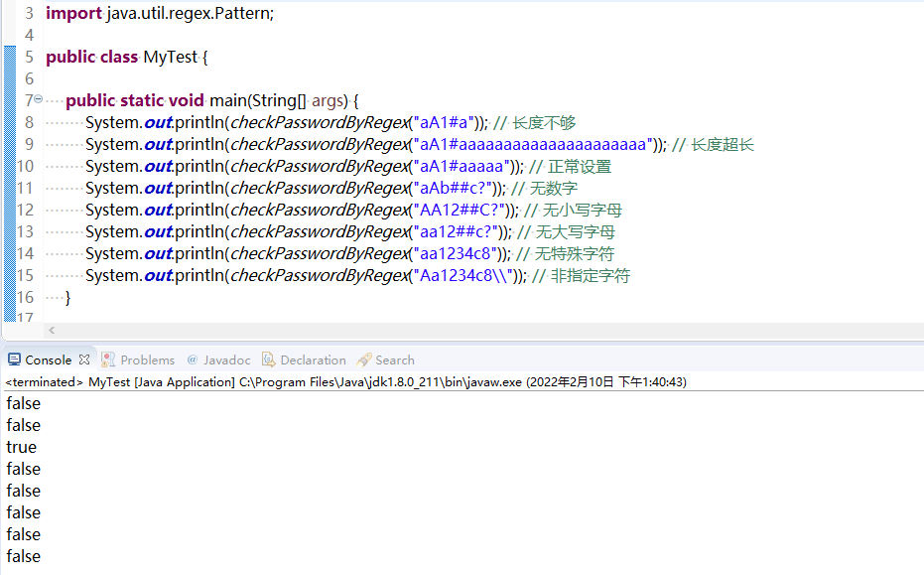Click the "AA12##C?" string on line 12
924x575 pixels.
pyautogui.click(x=460, y=210)
